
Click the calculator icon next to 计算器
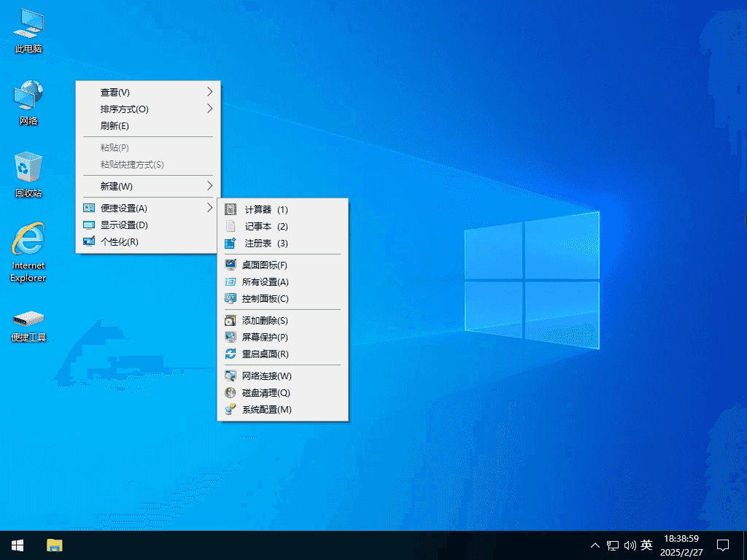[x=231, y=209]
